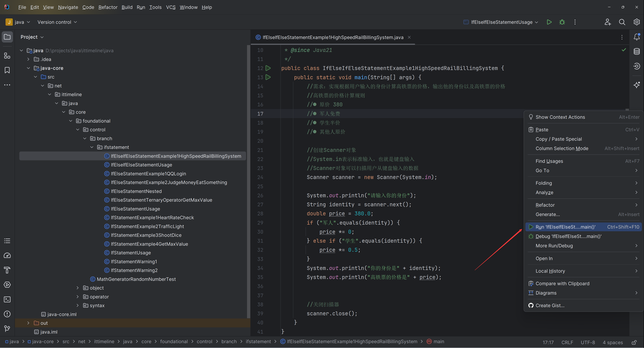Click run gutter icon on line 12

(x=268, y=68)
